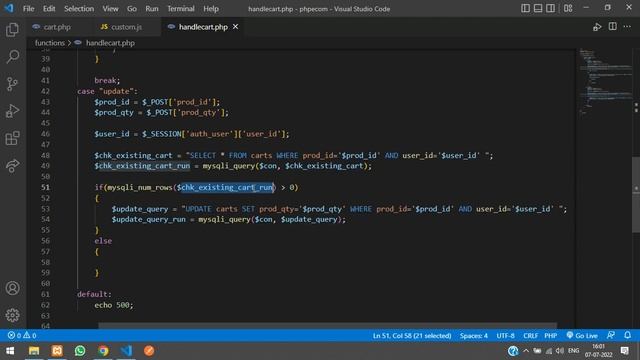The image size is (640, 360).
Task: Open the Run menu
Action: click(152, 9)
